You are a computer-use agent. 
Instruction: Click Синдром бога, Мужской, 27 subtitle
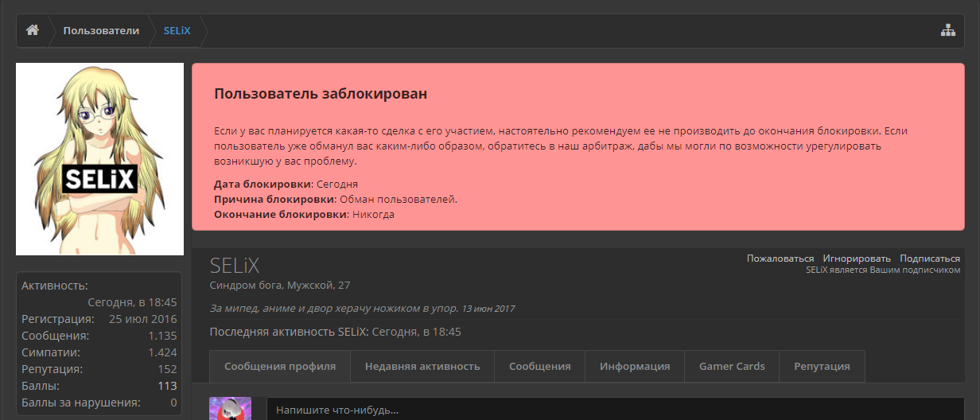click(280, 285)
